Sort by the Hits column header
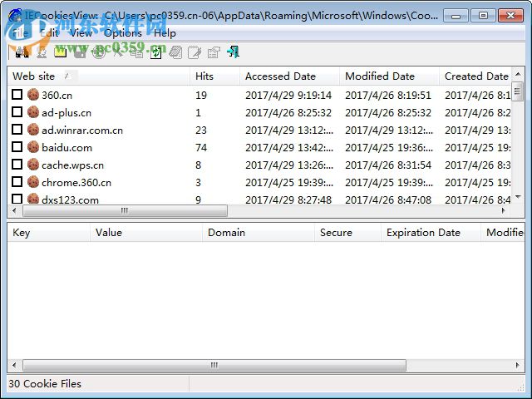The image size is (532, 399). click(214, 76)
